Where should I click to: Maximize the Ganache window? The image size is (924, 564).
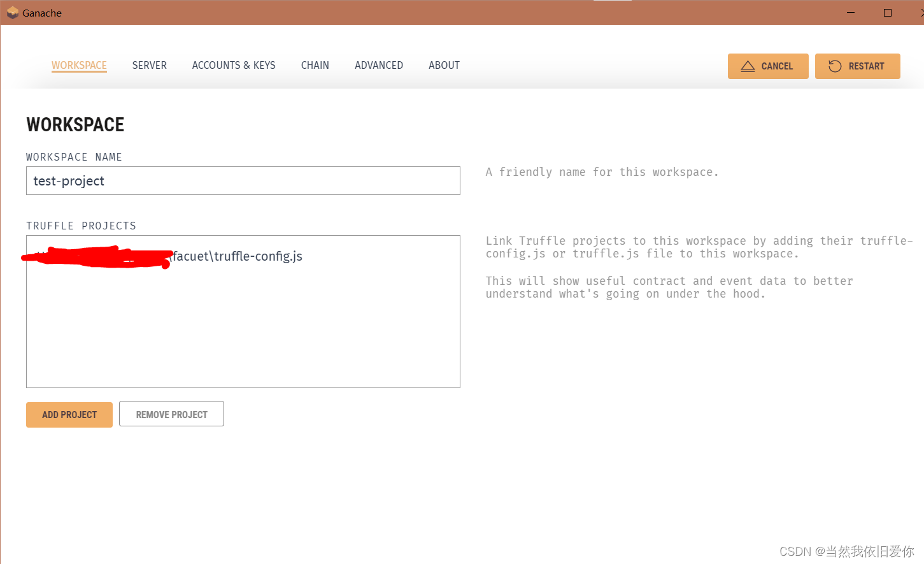(x=888, y=13)
